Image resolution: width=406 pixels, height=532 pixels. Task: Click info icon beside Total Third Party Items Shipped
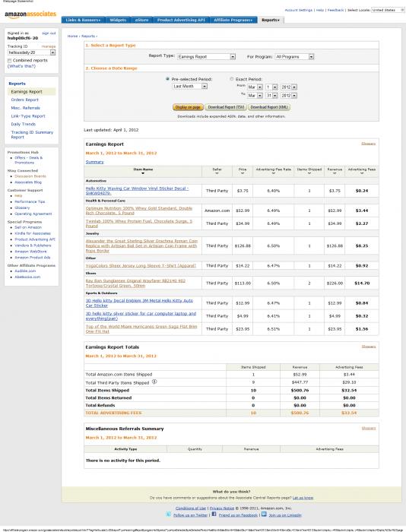click(x=154, y=382)
